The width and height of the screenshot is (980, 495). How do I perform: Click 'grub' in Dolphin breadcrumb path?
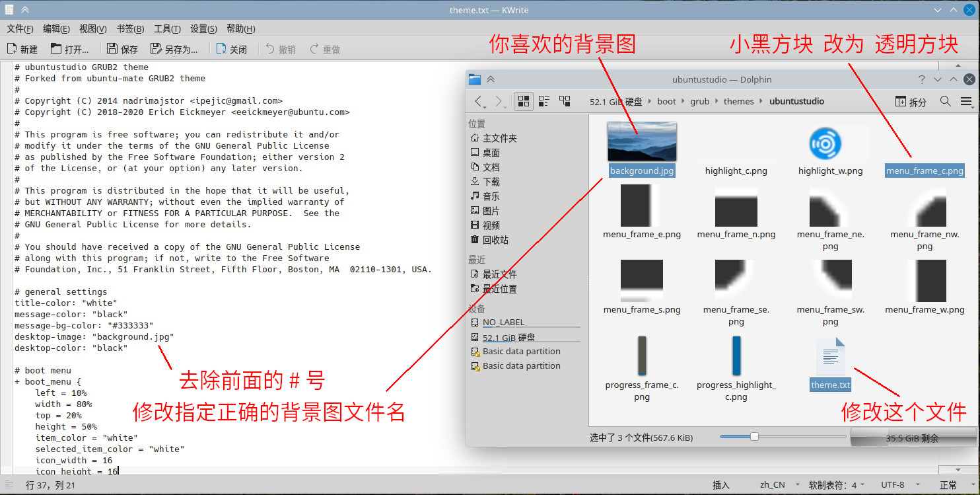pyautogui.click(x=700, y=101)
